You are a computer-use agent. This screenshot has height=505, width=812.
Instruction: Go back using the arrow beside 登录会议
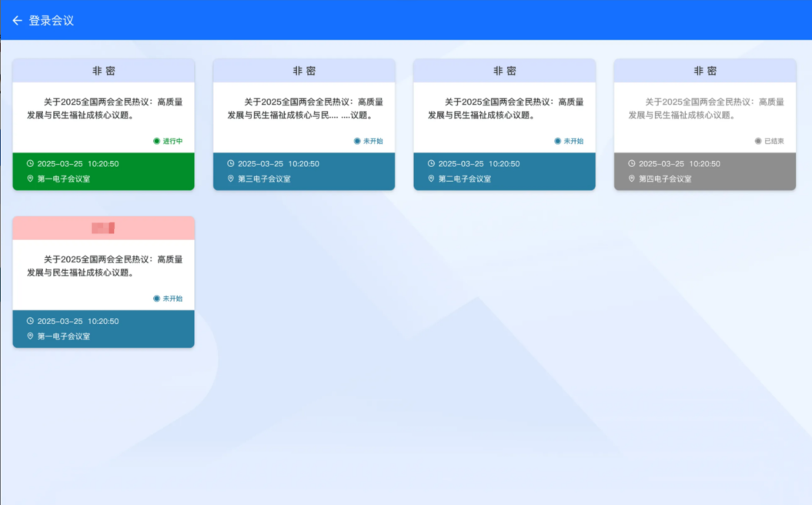click(17, 20)
